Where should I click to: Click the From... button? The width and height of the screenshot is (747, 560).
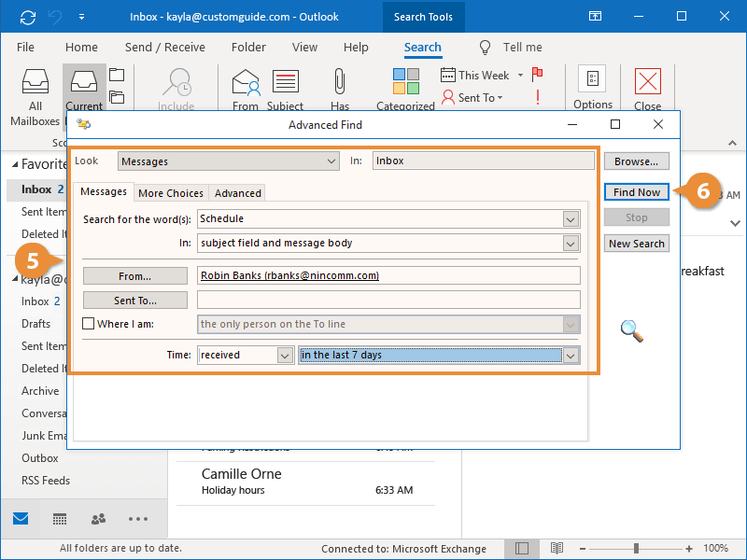135,276
